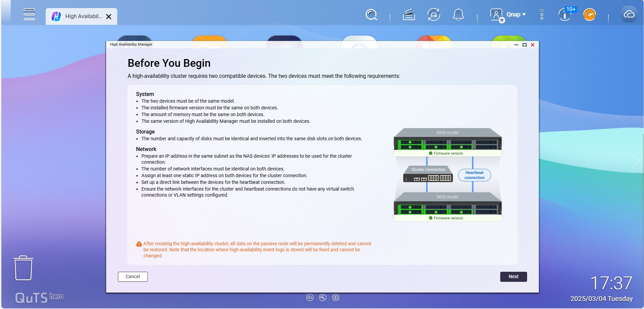644x309 pixels.
Task: Click the 2025/03/04 Tuesday date text
Action: point(601,299)
